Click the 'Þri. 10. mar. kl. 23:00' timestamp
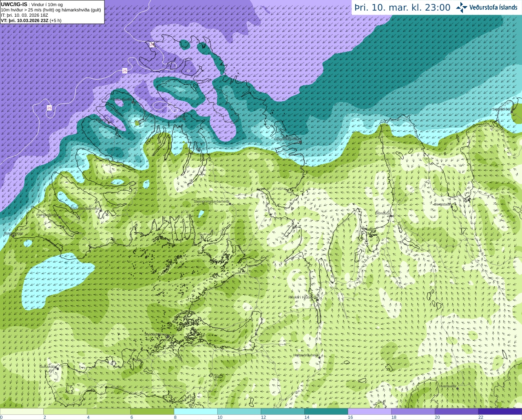 point(402,7)
